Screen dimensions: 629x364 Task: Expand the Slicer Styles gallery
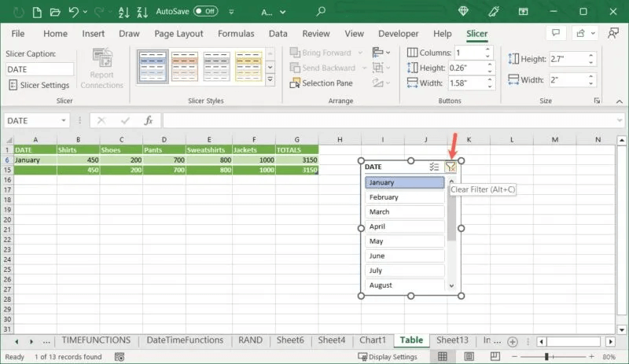pyautogui.click(x=270, y=80)
